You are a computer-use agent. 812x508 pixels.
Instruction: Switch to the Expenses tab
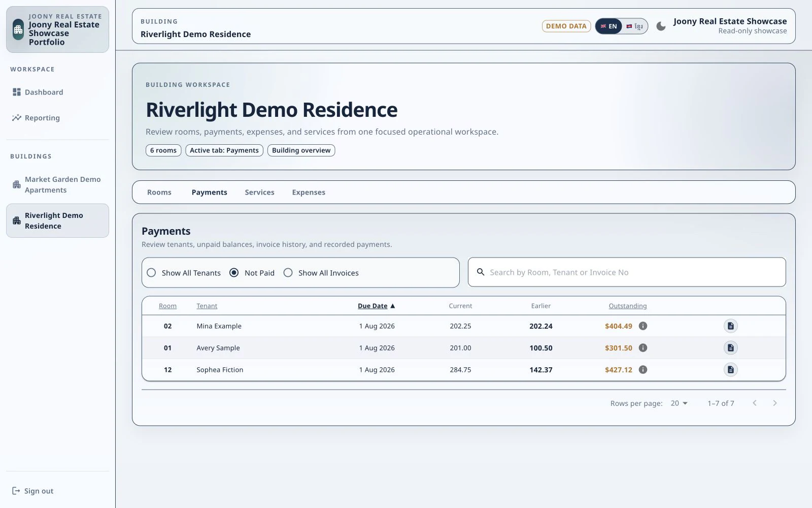309,193
